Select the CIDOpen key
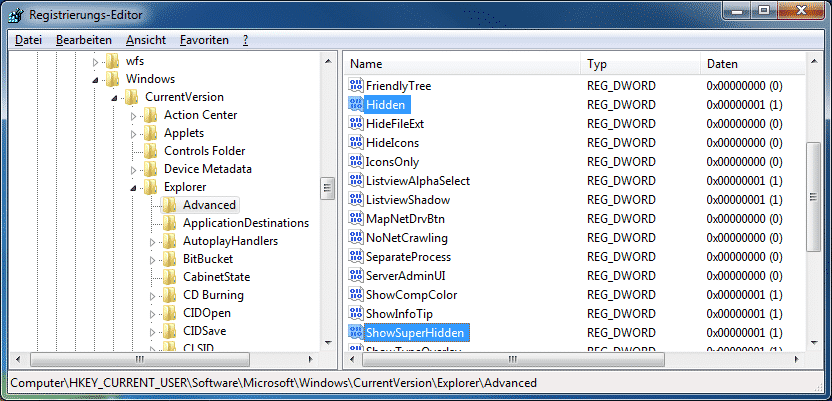 point(207,313)
